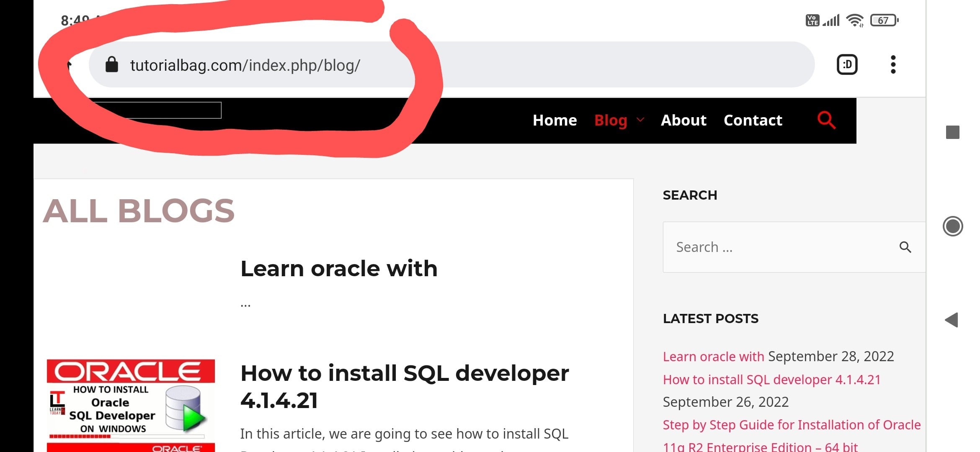Open 'Learn oracle with' latest posts link
This screenshot has height=452, width=980.
click(x=713, y=357)
